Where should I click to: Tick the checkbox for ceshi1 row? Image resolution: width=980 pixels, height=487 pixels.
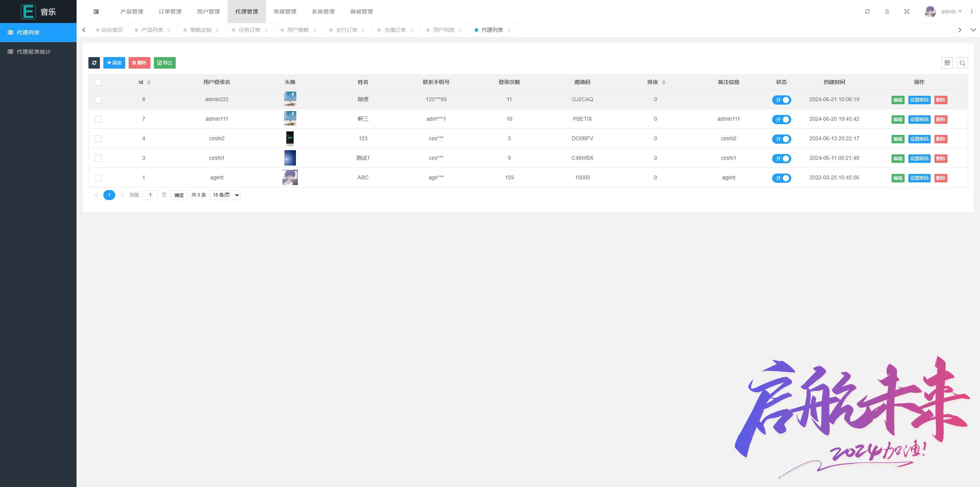coord(98,158)
